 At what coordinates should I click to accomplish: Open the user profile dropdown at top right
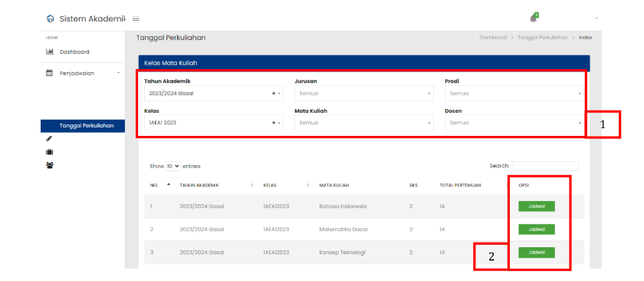point(596,18)
